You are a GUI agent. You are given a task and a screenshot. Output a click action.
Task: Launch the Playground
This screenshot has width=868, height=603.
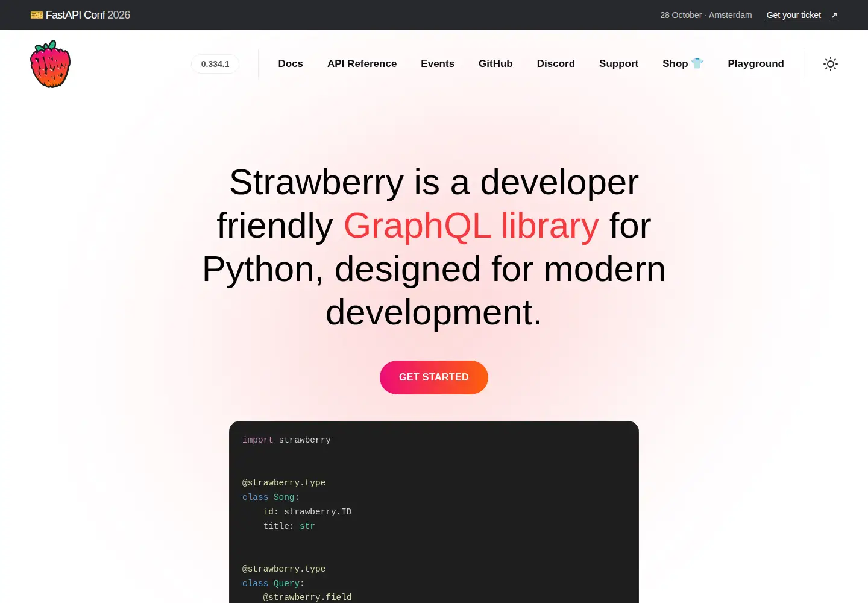[756, 64]
